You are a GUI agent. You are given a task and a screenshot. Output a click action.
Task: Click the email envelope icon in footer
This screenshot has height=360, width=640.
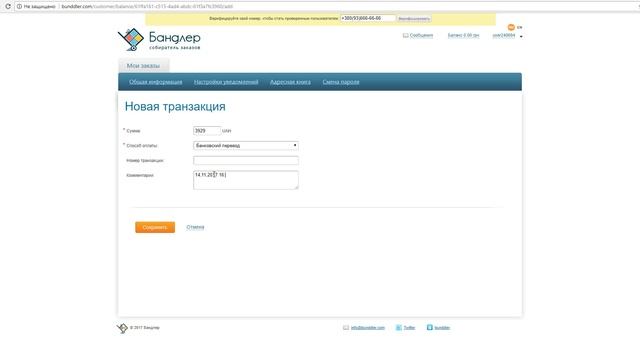click(346, 328)
